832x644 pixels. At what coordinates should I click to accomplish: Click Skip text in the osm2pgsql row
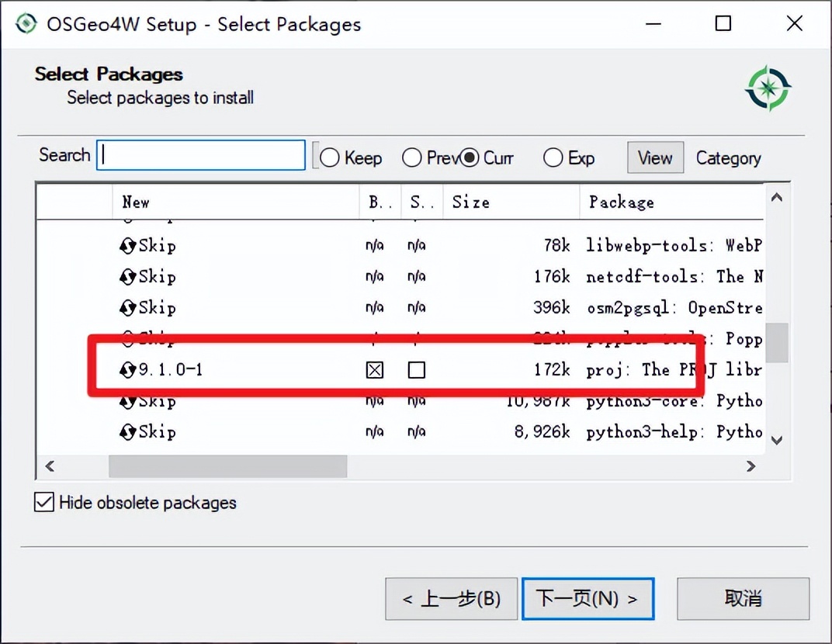click(x=157, y=308)
